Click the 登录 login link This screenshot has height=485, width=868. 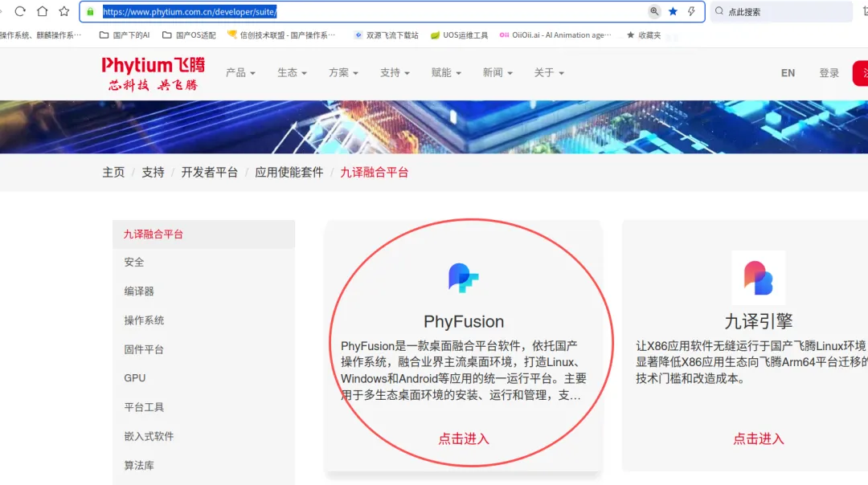(x=829, y=73)
